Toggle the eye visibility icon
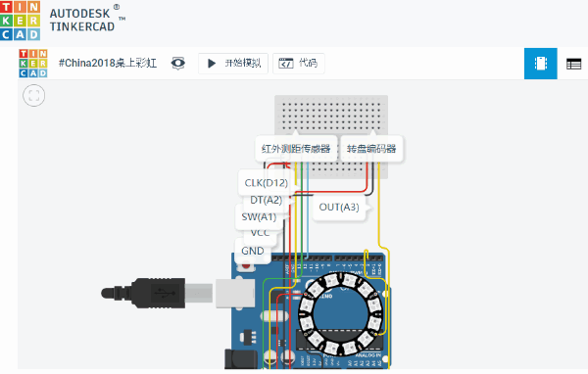The width and height of the screenshot is (588, 374). click(178, 63)
